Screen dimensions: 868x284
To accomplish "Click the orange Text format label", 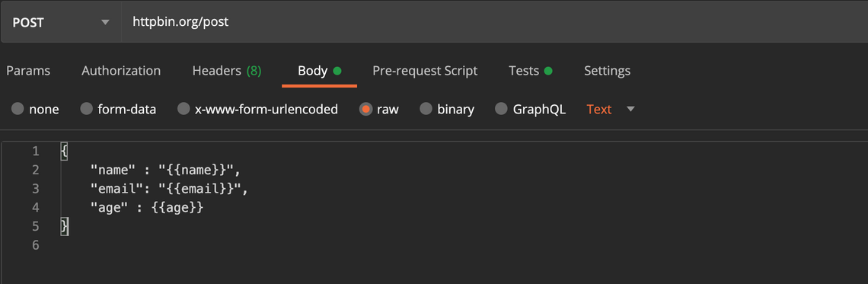I will 599,109.
